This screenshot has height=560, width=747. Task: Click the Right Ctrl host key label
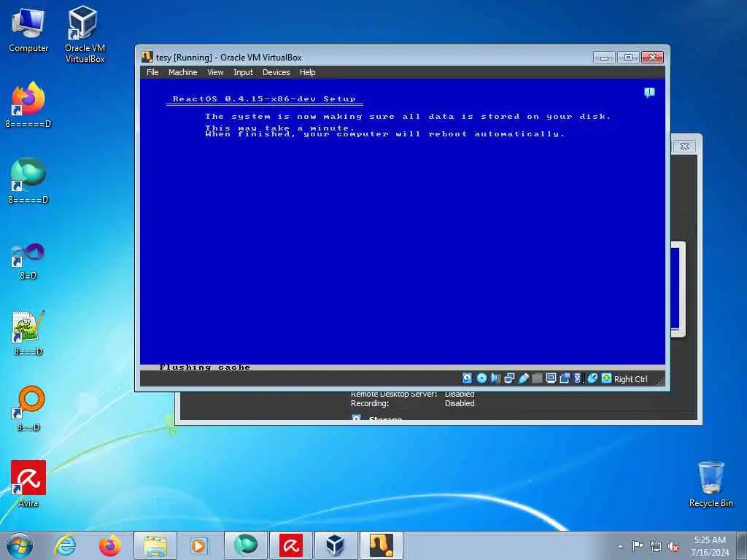[630, 379]
